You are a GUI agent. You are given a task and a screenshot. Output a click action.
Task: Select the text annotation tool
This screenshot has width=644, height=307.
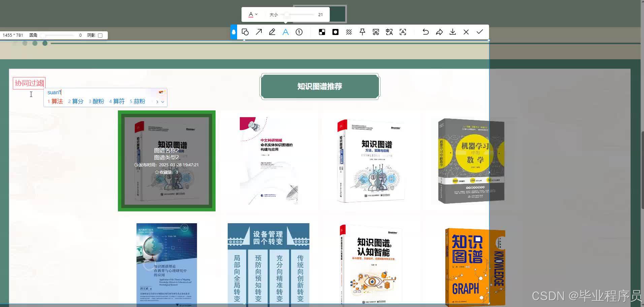[x=286, y=32]
